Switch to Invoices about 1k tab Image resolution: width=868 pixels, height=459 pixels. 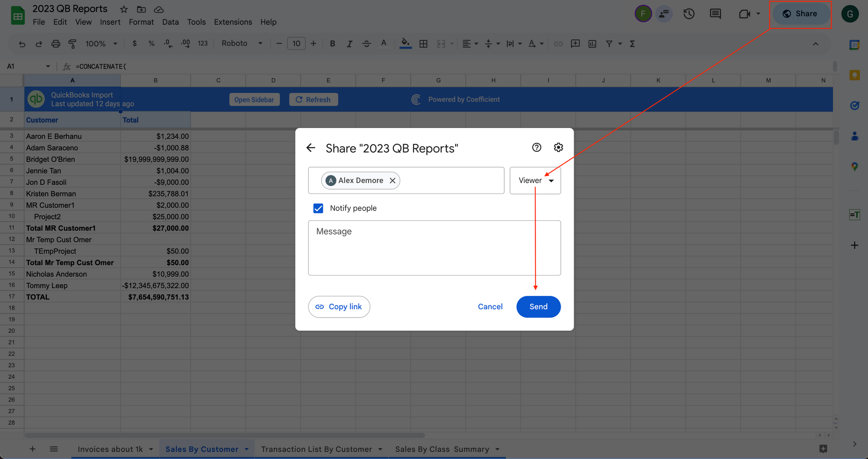click(110, 449)
